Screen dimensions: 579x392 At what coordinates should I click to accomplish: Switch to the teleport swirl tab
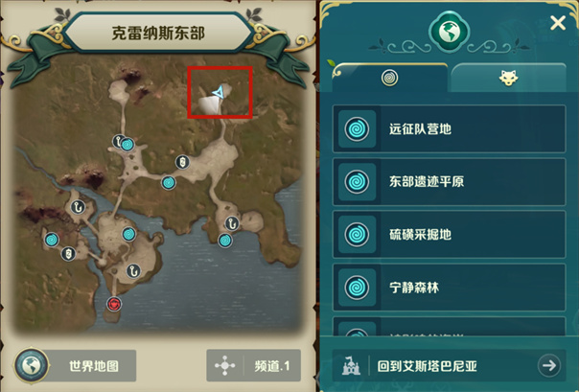pyautogui.click(x=389, y=78)
